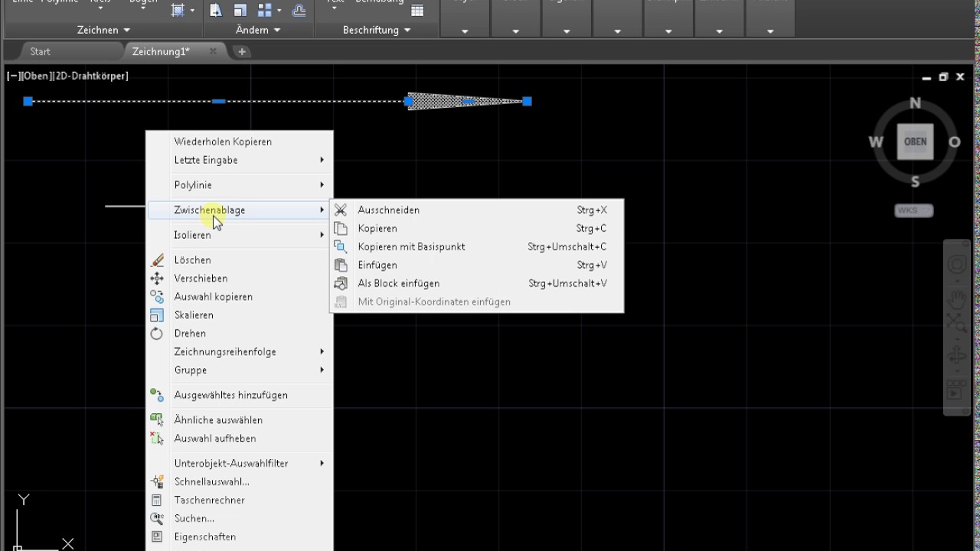Click the OBEN face of the ViewCube
980x551 pixels.
click(x=915, y=142)
